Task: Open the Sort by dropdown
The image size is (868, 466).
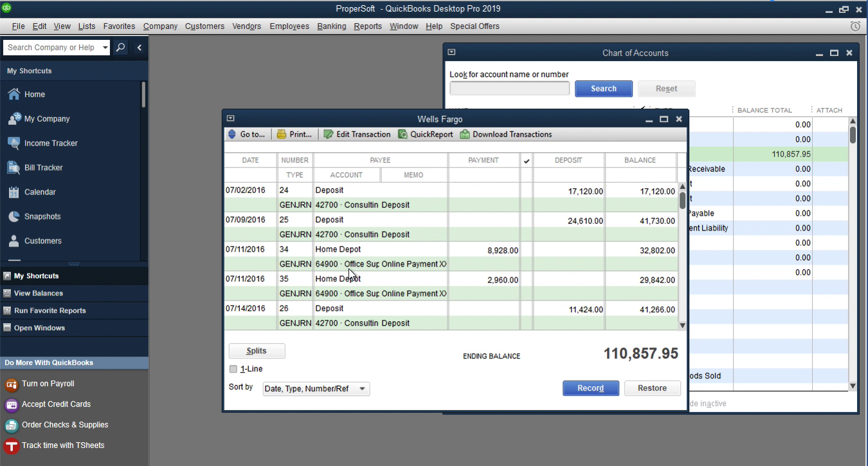Action: point(316,389)
